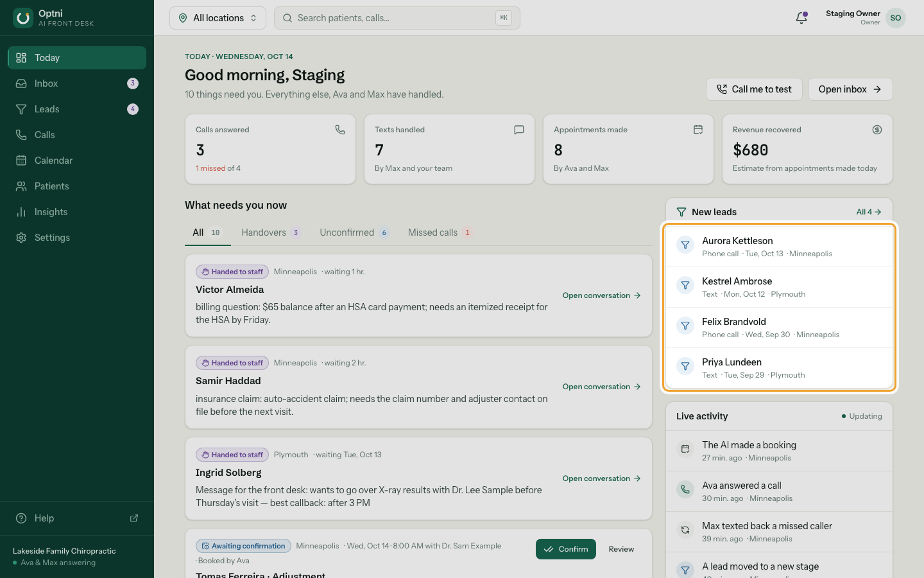
Task: Click the funnel icon beside Priya Lundeen
Action: [685, 366]
